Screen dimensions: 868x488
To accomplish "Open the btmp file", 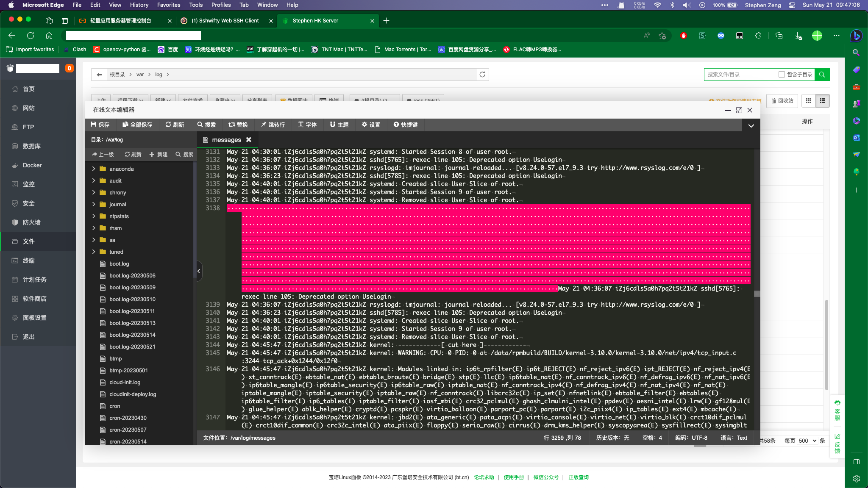I will point(115,358).
